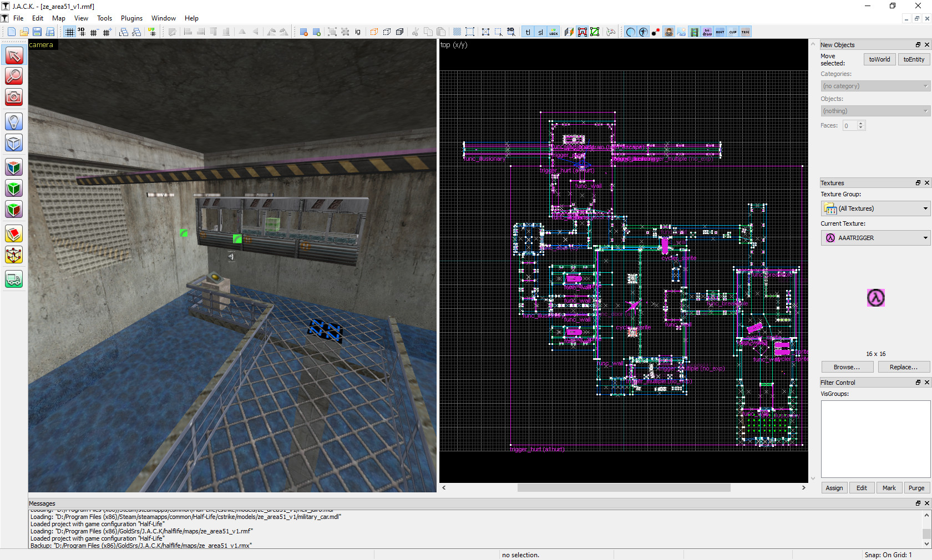Select the Clipping tool
This screenshot has height=560, width=932.
(x=14, y=234)
